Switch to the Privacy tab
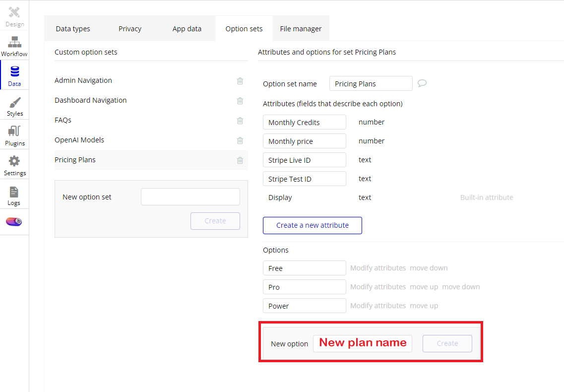The image size is (564, 392). (130, 29)
